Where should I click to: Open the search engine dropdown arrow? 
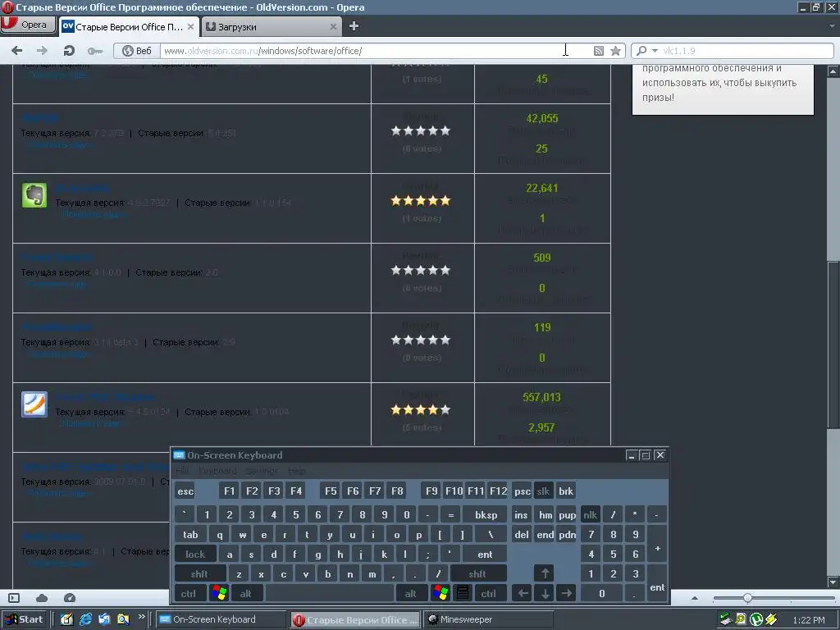click(655, 51)
